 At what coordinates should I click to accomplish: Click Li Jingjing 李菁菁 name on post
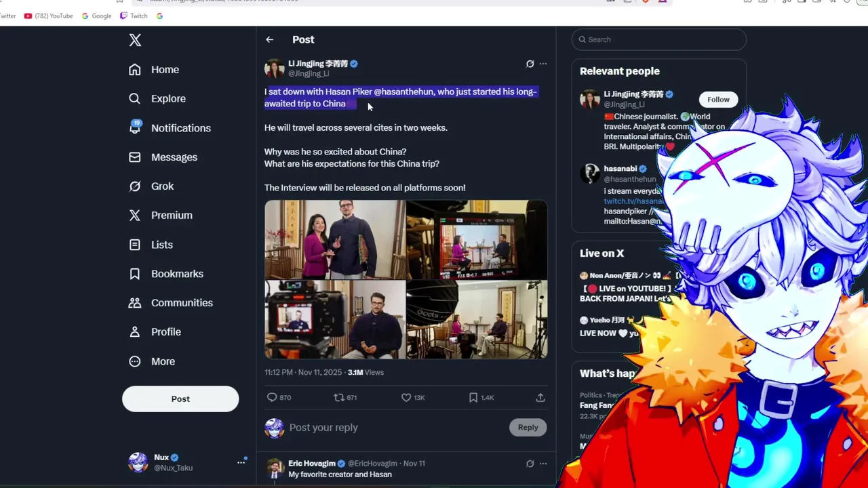click(x=318, y=64)
